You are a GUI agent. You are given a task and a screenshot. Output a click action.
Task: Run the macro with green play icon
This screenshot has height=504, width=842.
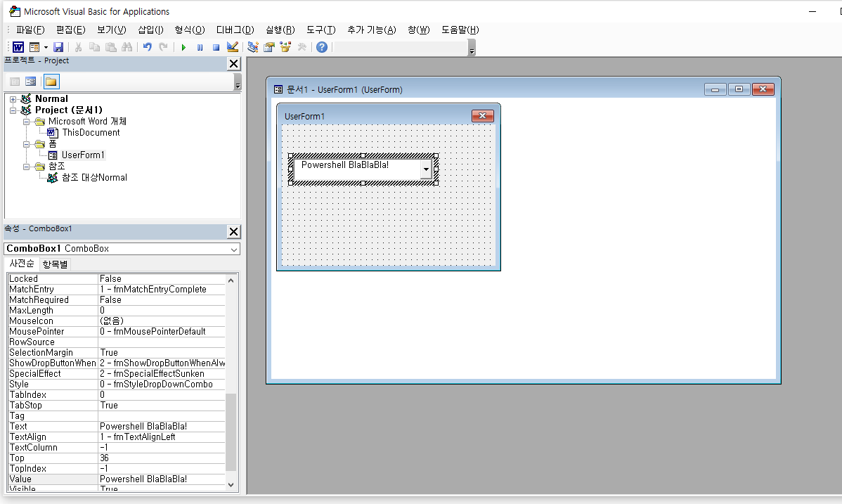[x=183, y=47]
